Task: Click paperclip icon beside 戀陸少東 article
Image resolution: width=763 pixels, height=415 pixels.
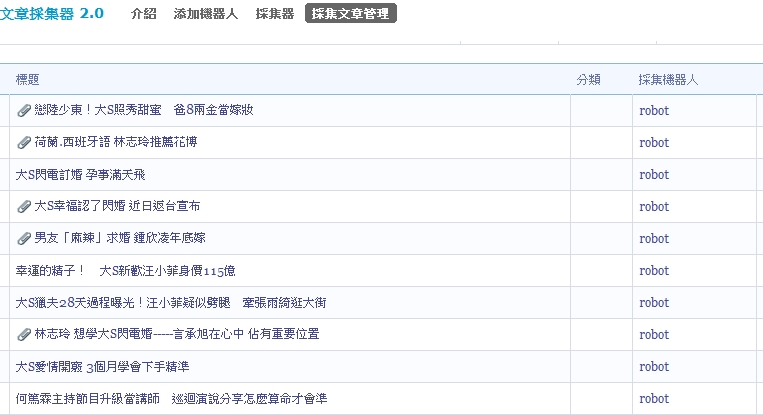Action: coord(24,111)
